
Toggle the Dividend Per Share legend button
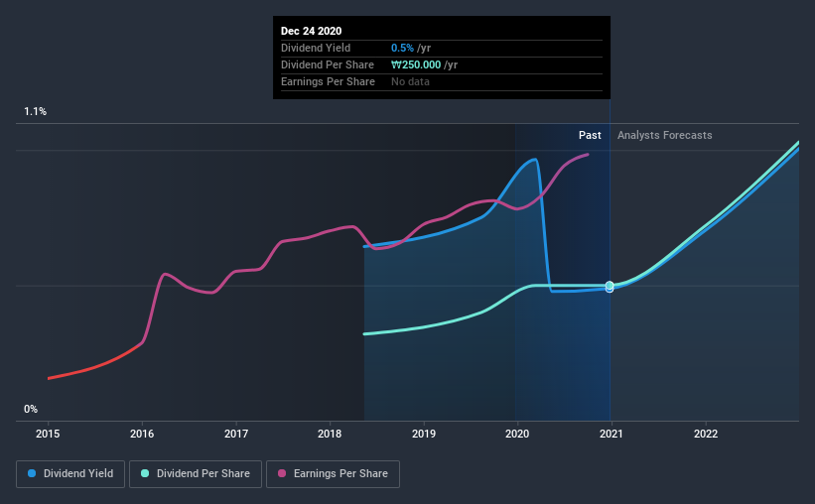point(196,474)
